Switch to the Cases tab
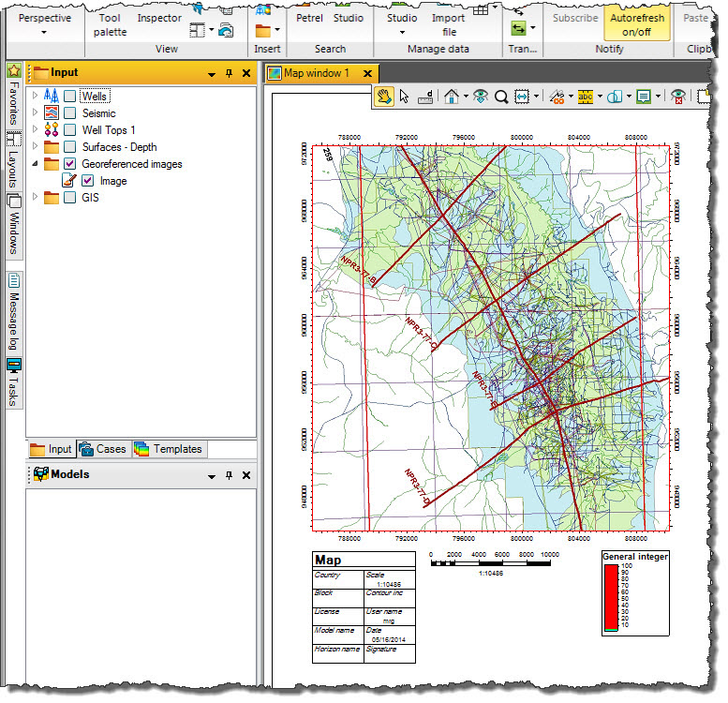The height and width of the screenshot is (703, 728). click(102, 449)
